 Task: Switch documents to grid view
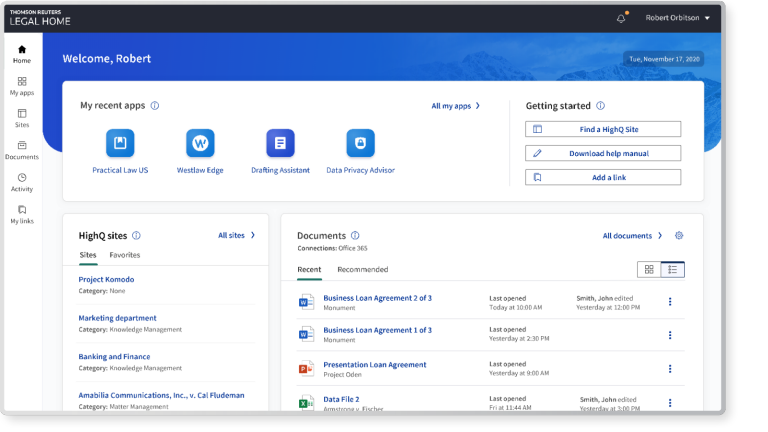(649, 269)
